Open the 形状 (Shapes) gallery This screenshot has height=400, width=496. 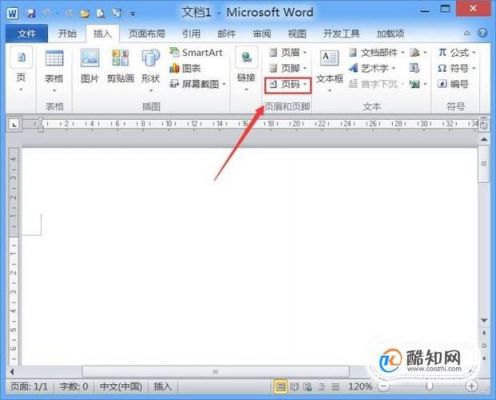click(x=151, y=70)
